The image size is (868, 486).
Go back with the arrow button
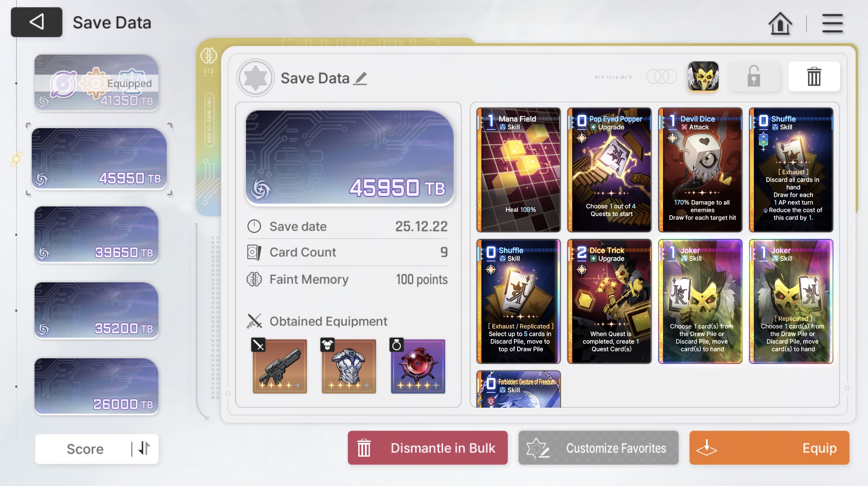click(37, 22)
